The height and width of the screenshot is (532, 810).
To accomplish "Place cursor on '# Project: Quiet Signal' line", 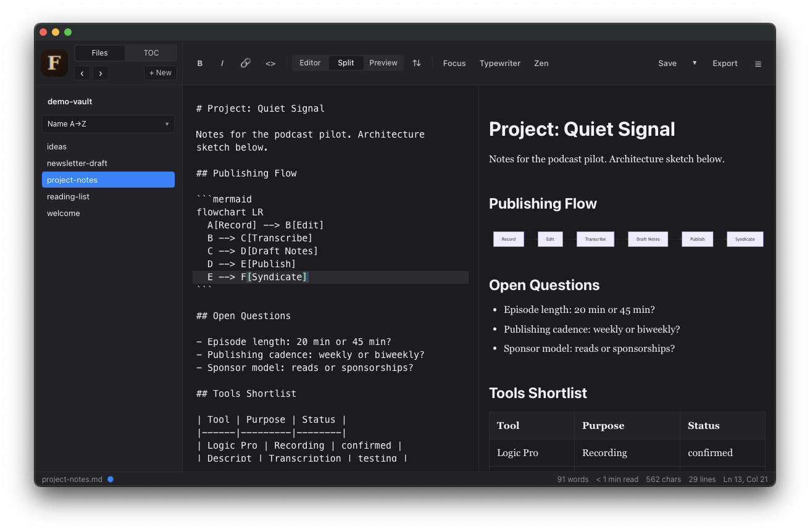I will [261, 109].
